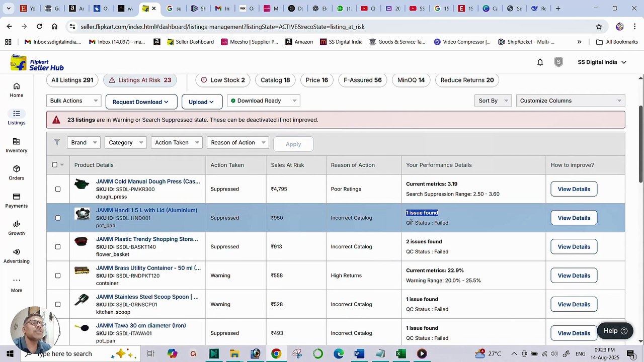The image size is (644, 362).
Task: Open Payments section in sidebar
Action: [16, 201]
